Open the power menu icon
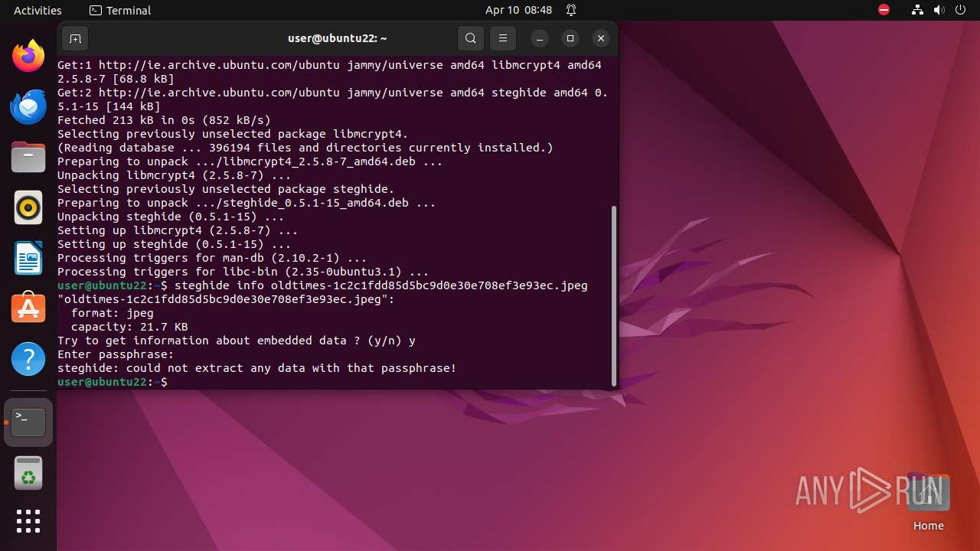980x551 pixels. (961, 10)
